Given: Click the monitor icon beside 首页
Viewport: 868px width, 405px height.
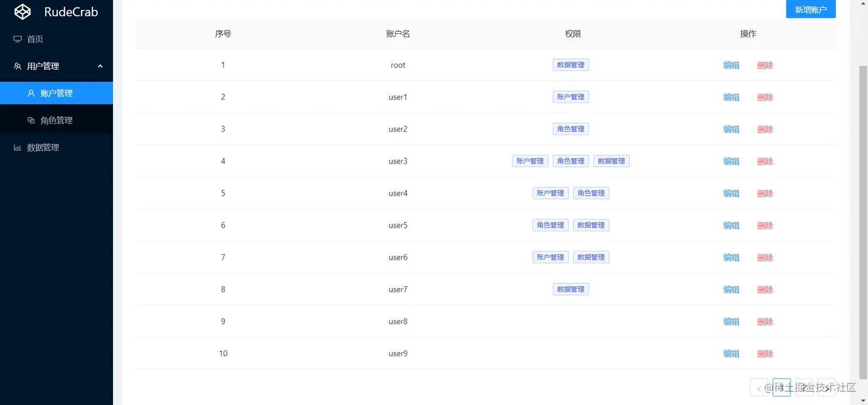Looking at the screenshot, I should pos(17,39).
